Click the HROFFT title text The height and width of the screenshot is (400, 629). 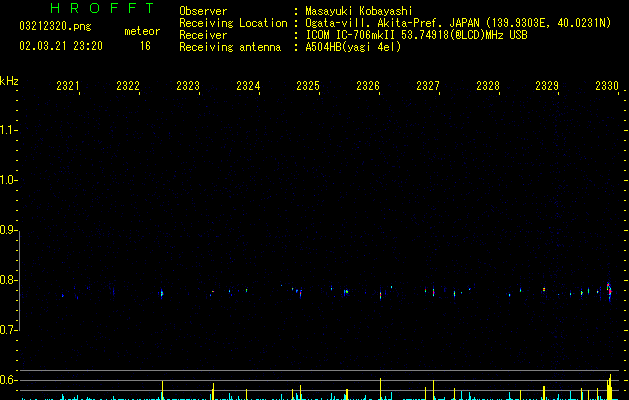click(x=103, y=8)
